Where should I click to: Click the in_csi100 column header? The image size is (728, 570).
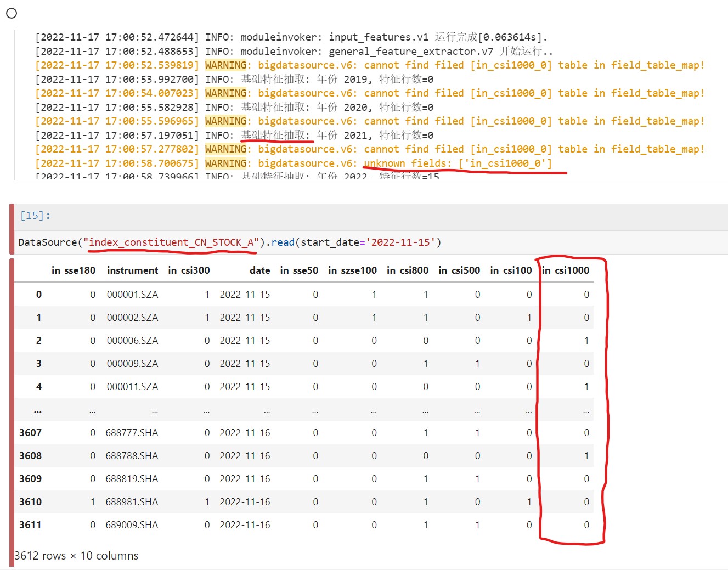(x=511, y=270)
